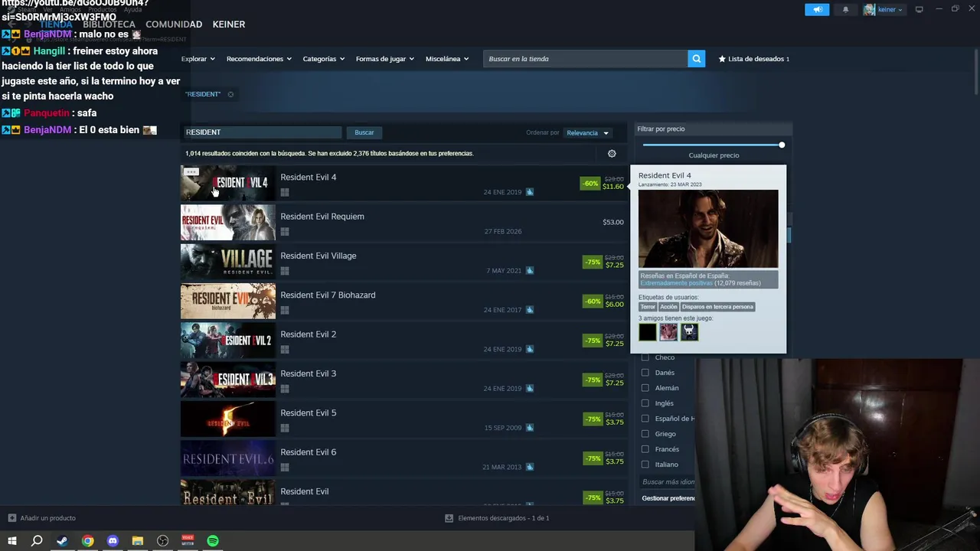Go to the KEINER profile tab

229,24
